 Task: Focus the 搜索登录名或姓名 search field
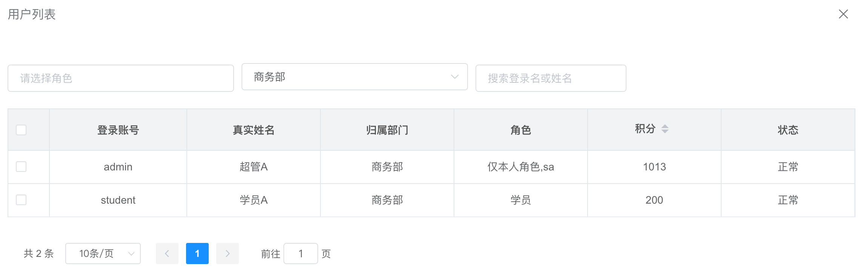(x=551, y=78)
